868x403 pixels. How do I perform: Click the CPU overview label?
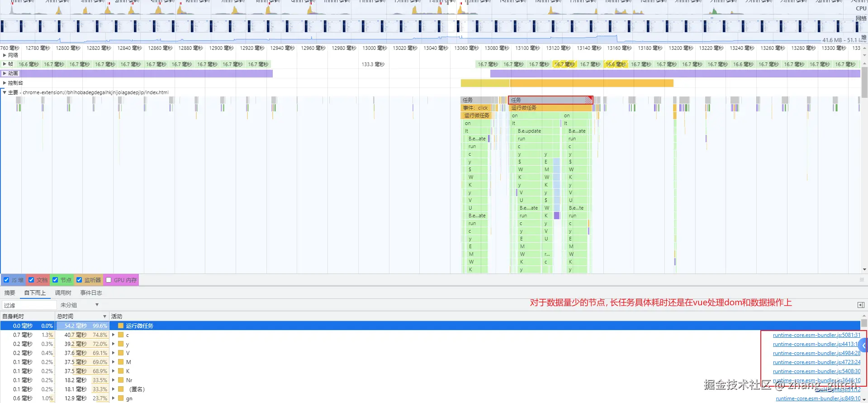[x=861, y=9]
